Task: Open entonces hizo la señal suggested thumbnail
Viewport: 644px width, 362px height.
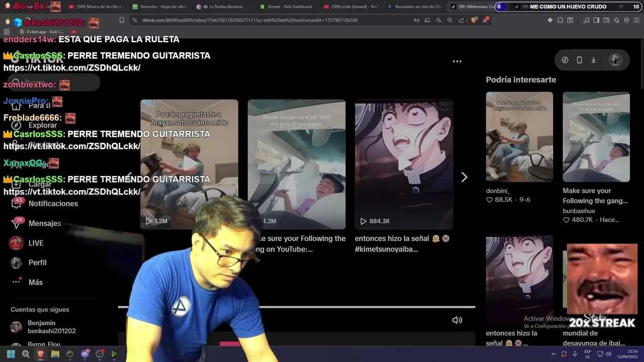Action: (x=519, y=280)
